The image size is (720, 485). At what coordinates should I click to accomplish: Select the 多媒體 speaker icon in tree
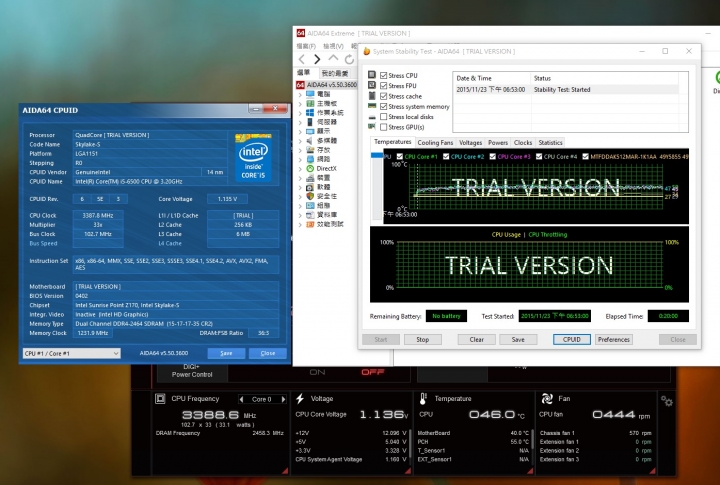point(310,141)
